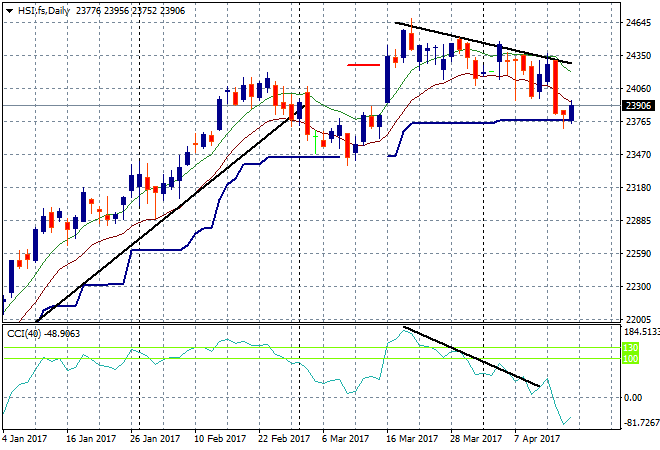Click the 23470 price axis label

pos(639,154)
